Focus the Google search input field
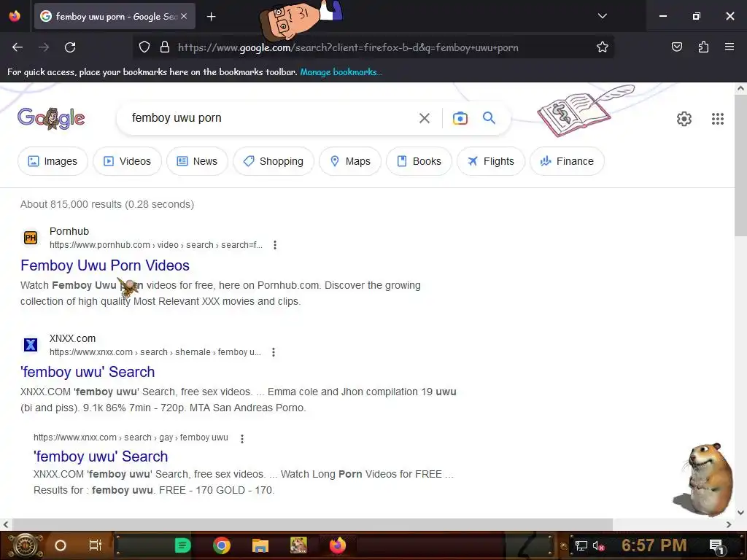Screen dimensions: 747x560 pyautogui.click(x=271, y=118)
